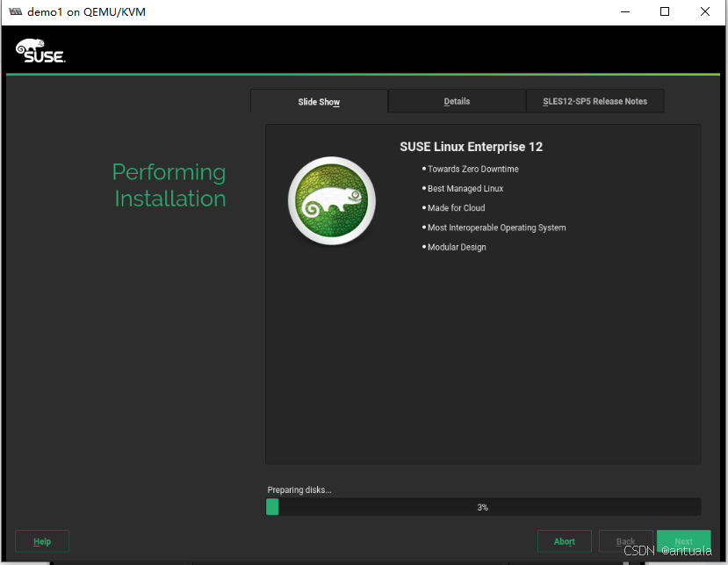Maximize the demo1 QEMU/KVM window
Screen dimensions: 728x565
(x=665, y=11)
